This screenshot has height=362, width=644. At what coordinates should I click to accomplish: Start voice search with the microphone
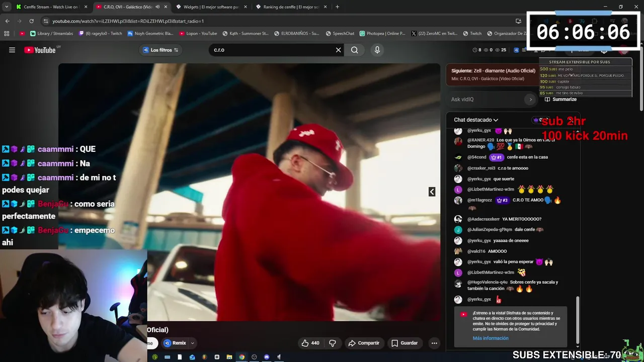(377, 50)
